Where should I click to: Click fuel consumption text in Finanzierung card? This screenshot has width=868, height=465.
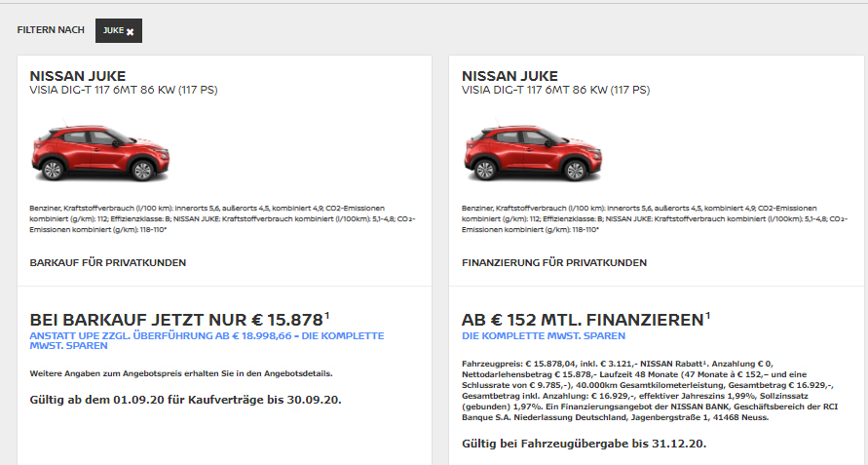coord(655,219)
